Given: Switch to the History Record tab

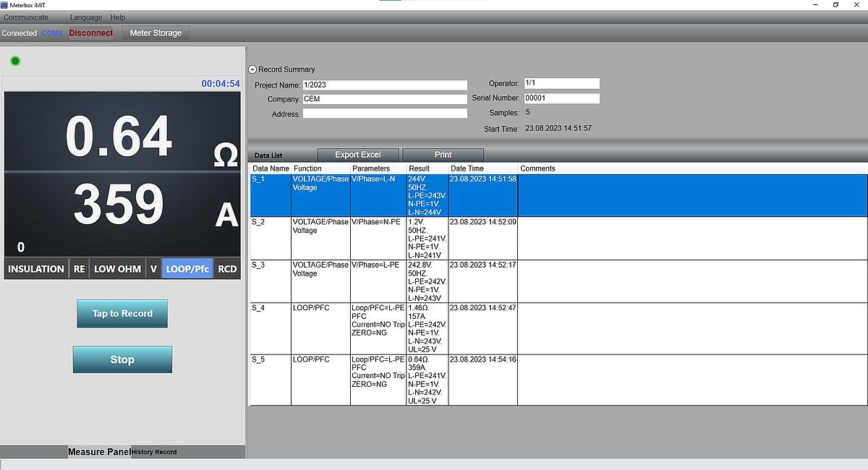Looking at the screenshot, I should tap(154, 452).
